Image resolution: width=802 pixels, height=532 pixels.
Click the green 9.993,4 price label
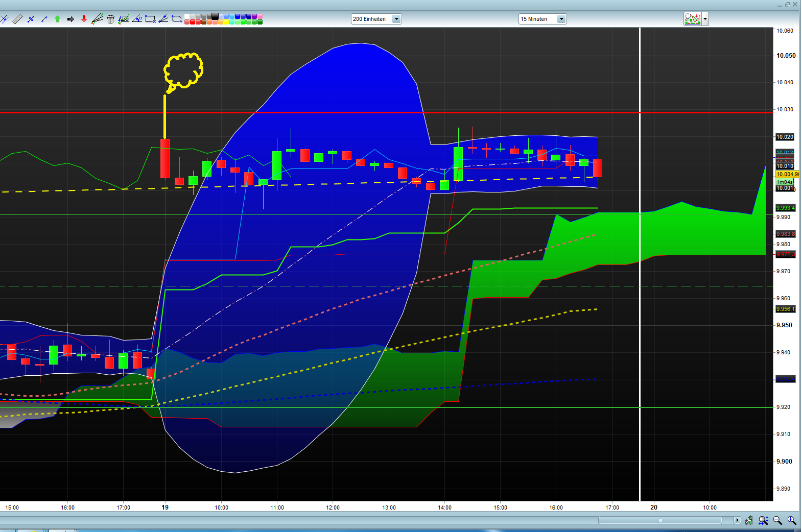click(x=785, y=208)
